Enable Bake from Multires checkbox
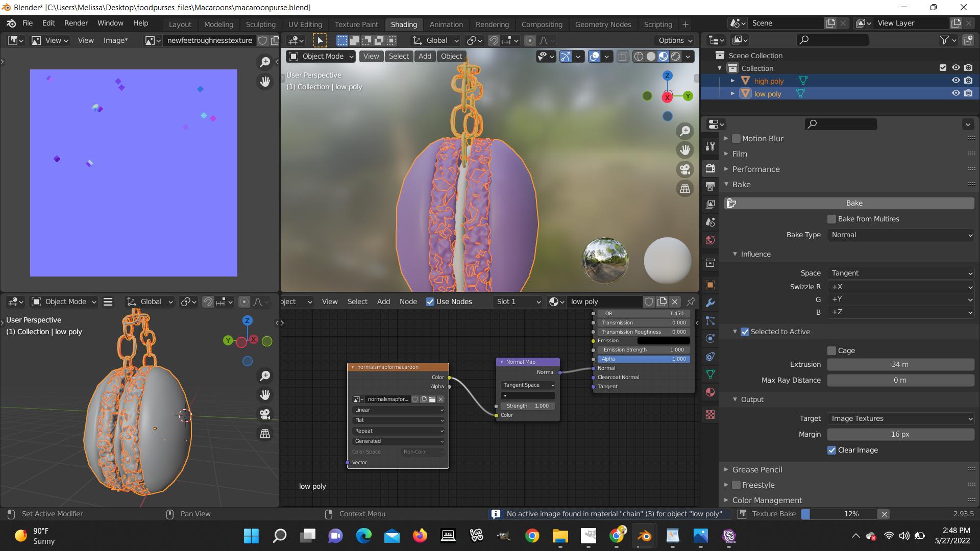 831,219
